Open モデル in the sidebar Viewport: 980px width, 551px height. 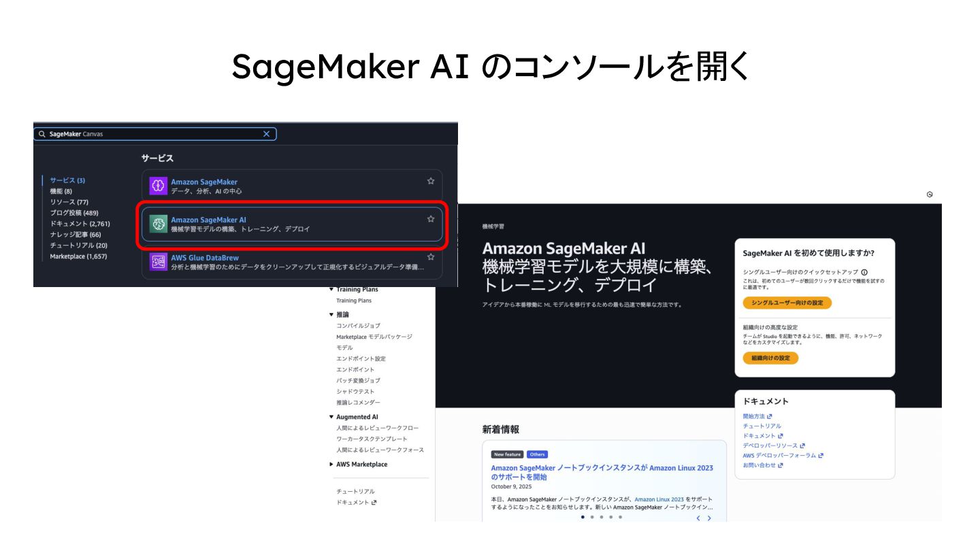point(344,348)
